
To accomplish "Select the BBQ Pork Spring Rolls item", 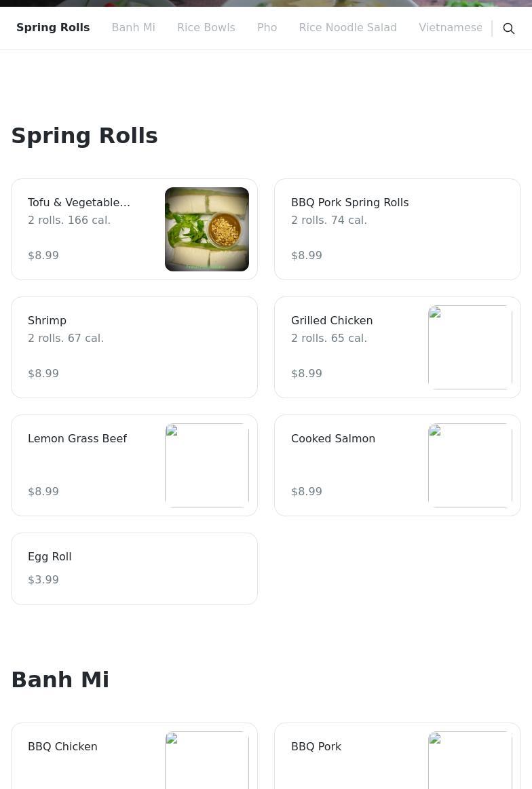I will 349,202.
